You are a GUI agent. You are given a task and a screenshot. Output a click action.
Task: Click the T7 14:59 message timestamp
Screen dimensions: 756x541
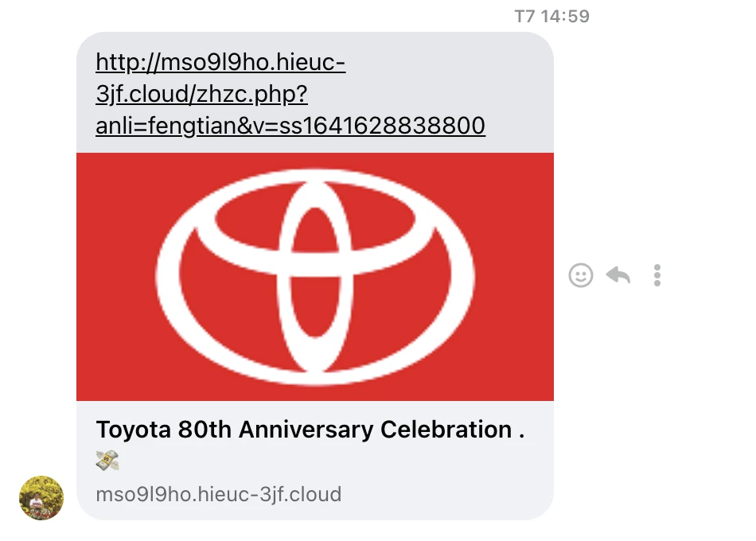coord(551,16)
